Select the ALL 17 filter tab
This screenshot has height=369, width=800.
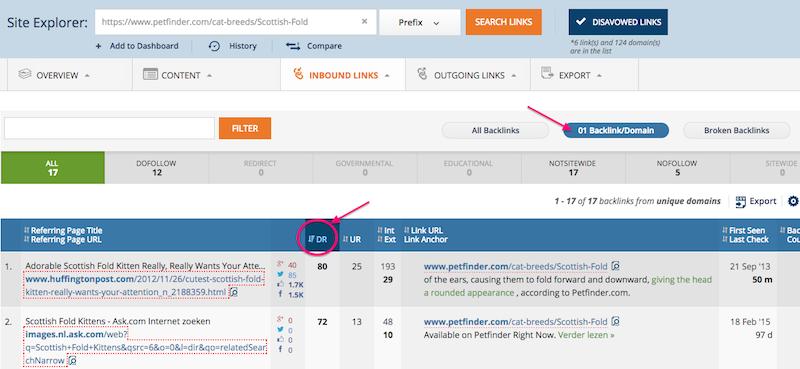53,168
